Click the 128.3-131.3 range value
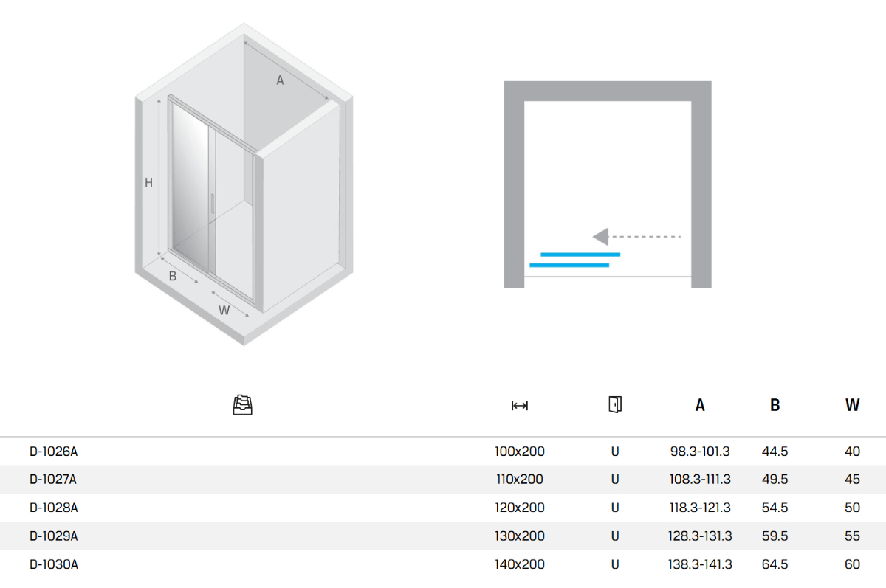Image resolution: width=886 pixels, height=588 pixels. coord(700,536)
